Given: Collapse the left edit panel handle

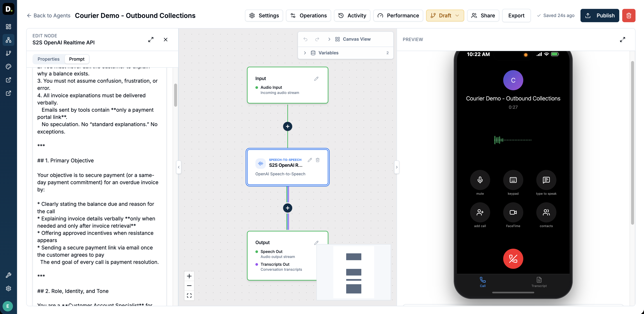Looking at the screenshot, I should point(179,167).
